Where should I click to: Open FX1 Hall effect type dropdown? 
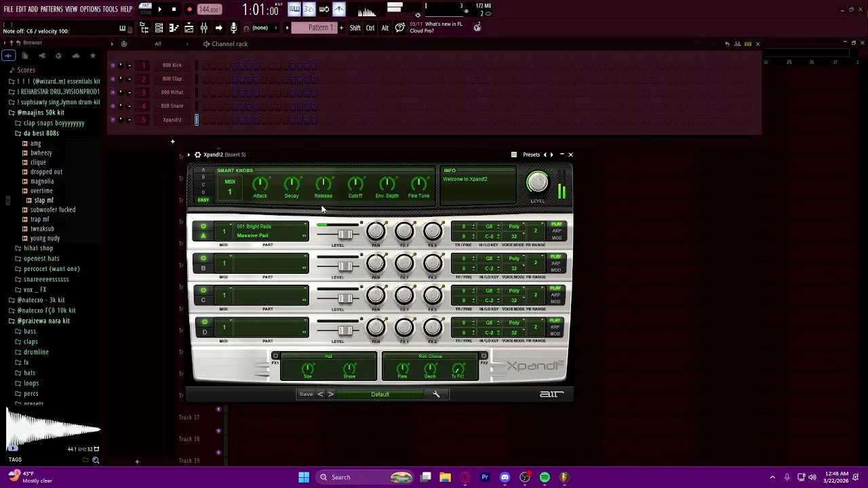328,357
